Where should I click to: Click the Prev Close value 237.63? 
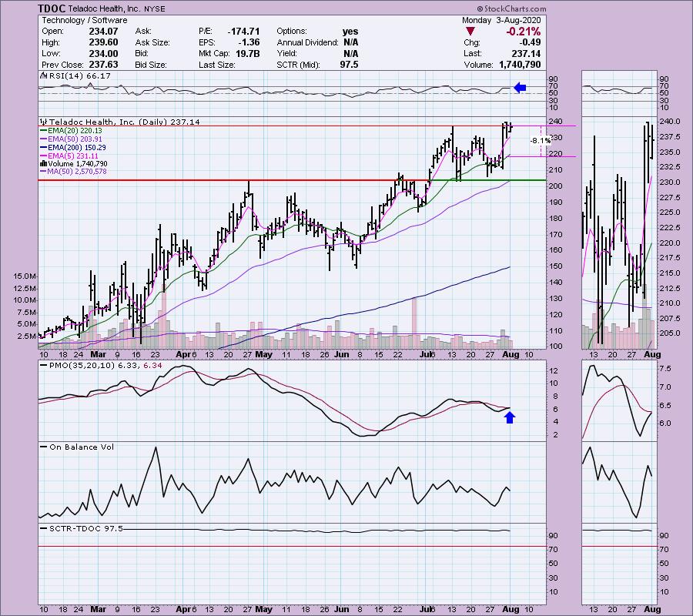click(103, 65)
